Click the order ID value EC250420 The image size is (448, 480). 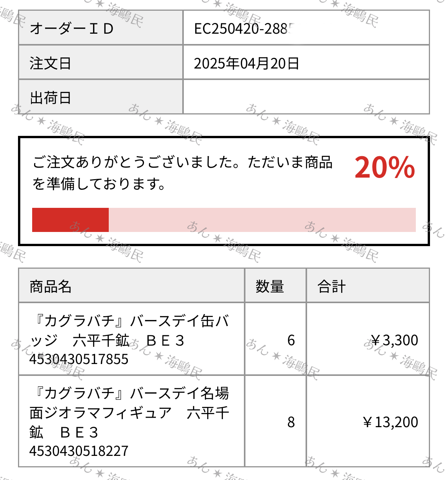(x=244, y=29)
